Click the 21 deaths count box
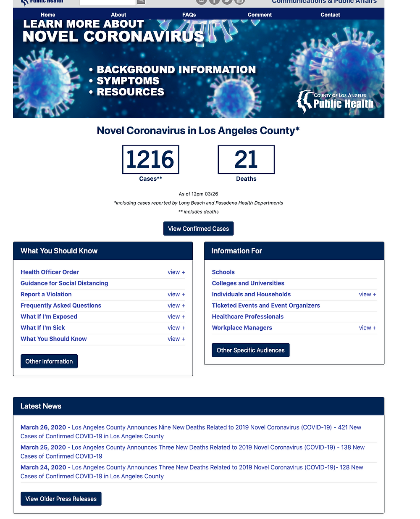 (246, 160)
